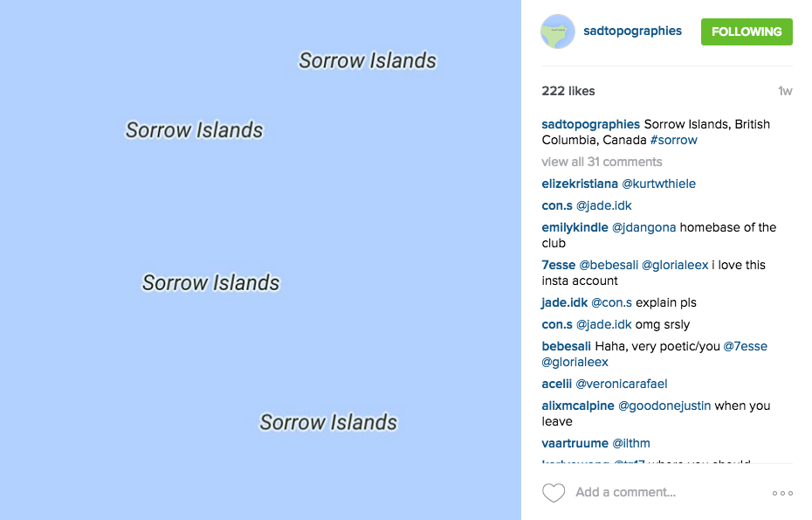Open sadtopographies username in header
812x520 pixels.
point(632,31)
